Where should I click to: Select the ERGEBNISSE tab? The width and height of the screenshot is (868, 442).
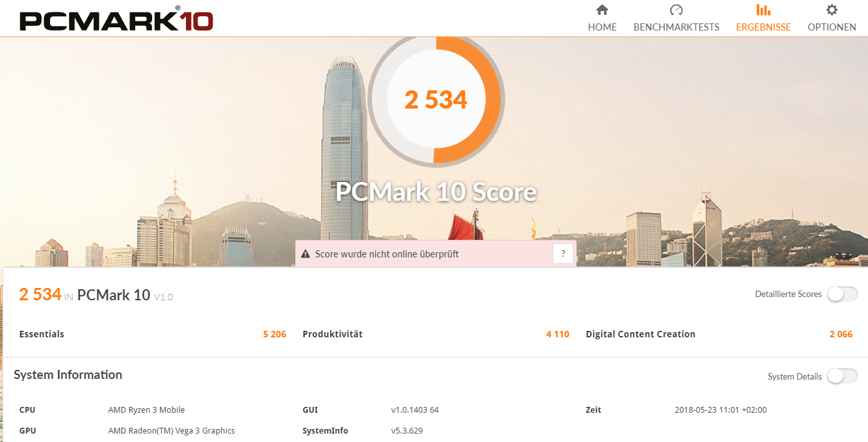click(763, 18)
